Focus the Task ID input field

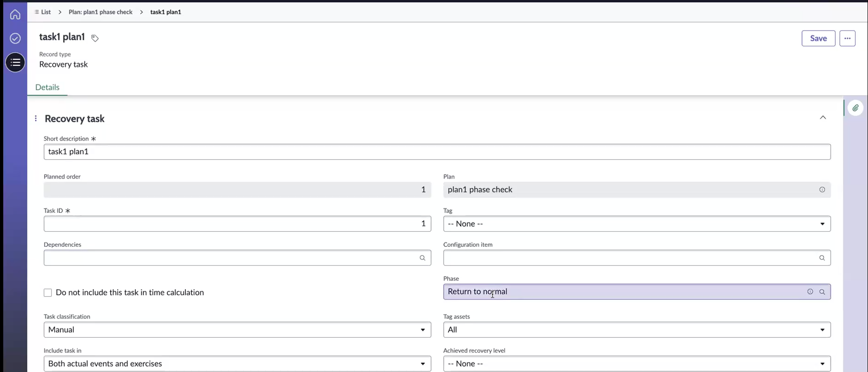237,224
